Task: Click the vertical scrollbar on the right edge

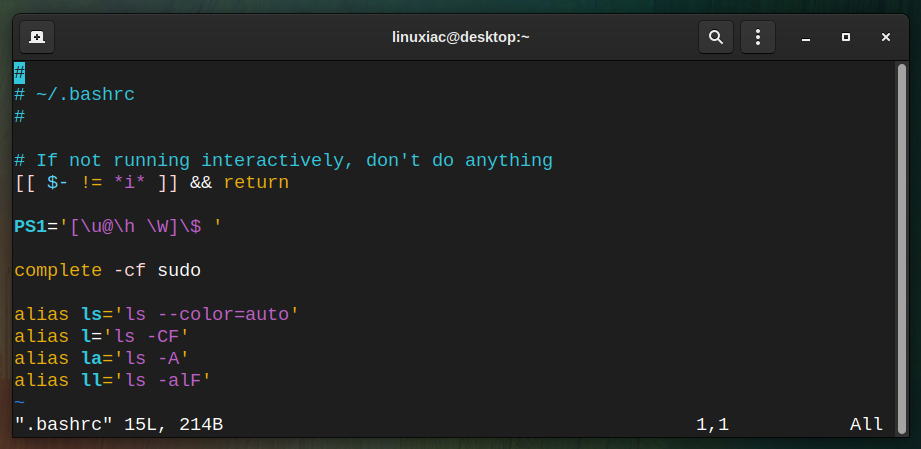Action: [902, 248]
